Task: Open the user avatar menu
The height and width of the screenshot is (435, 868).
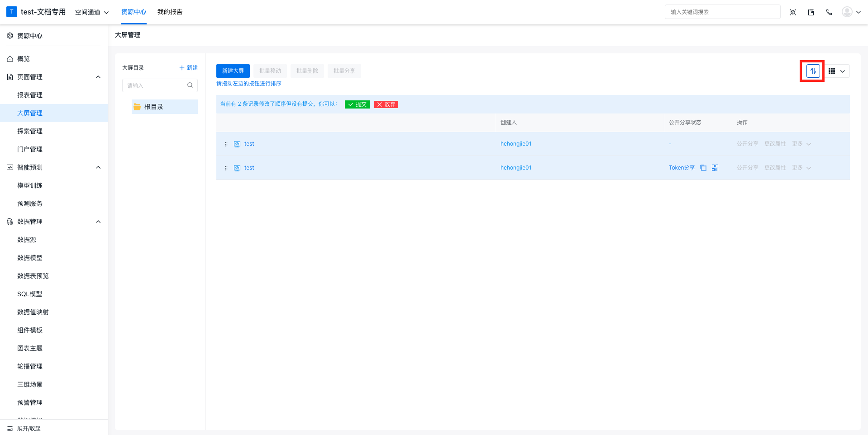Action: tap(851, 12)
